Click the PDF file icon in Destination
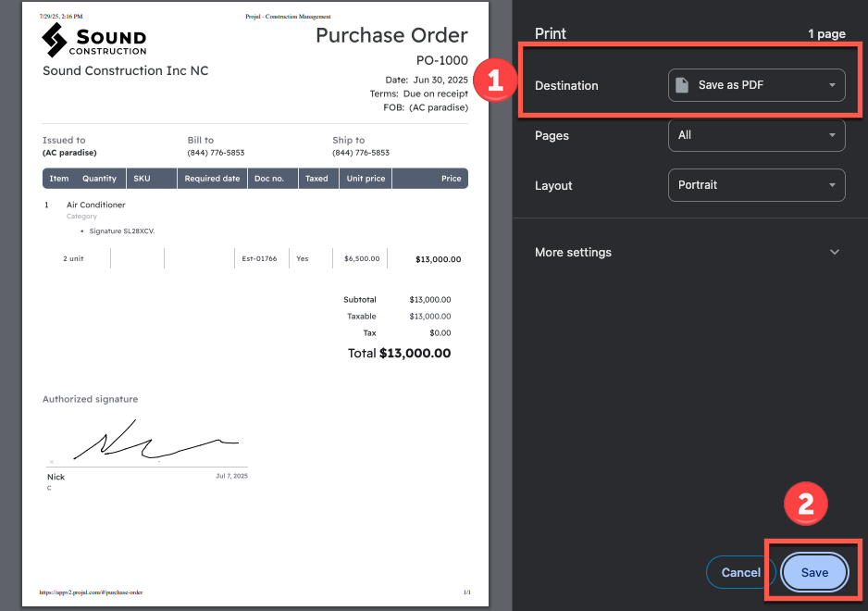 pyautogui.click(x=682, y=85)
